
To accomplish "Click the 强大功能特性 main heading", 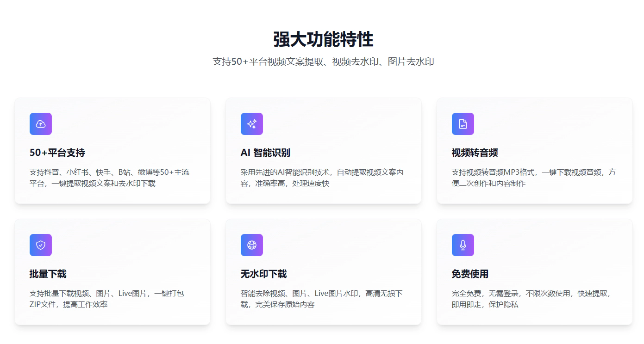I will [x=323, y=39].
